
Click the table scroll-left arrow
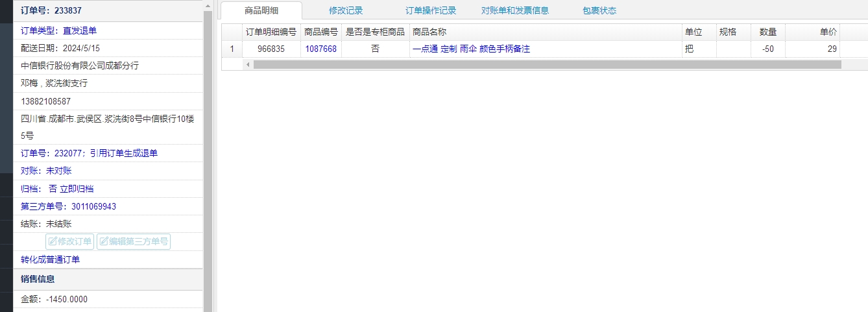247,64
